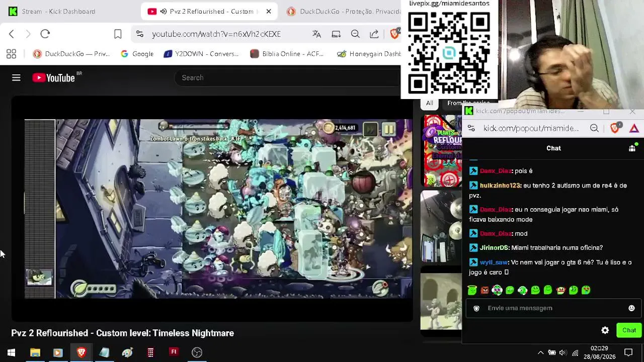This screenshot has height=362, width=644.
Task: Pick the last emote with heart eyes
Action: [586, 290]
